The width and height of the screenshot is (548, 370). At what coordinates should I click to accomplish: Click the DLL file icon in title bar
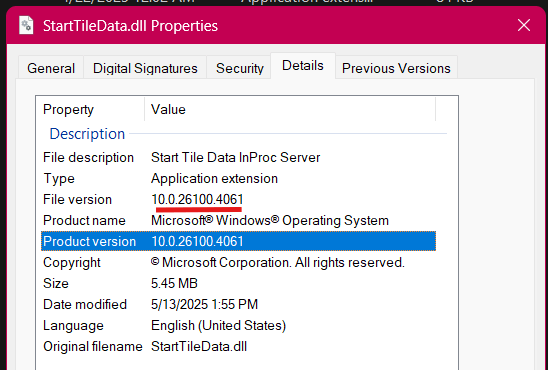[x=26, y=25]
